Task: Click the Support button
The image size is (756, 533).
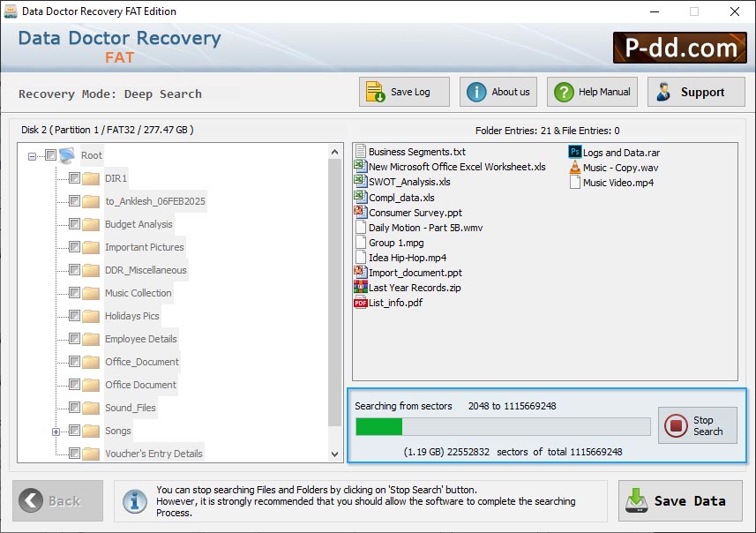Action: [696, 92]
